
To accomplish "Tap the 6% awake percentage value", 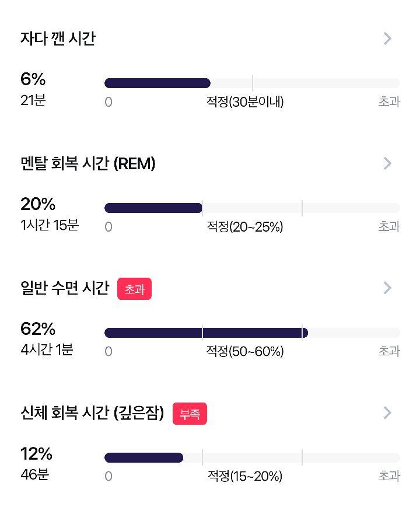I will (33, 79).
